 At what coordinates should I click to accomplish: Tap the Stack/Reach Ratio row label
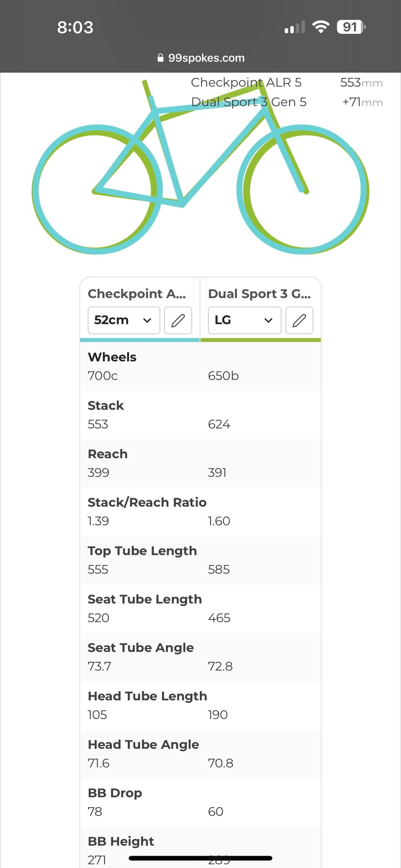tap(147, 502)
